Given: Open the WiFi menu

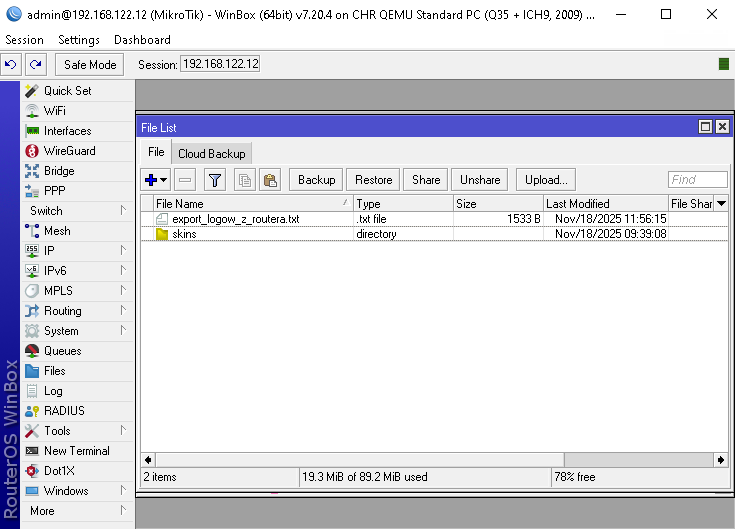Looking at the screenshot, I should 77,111.
